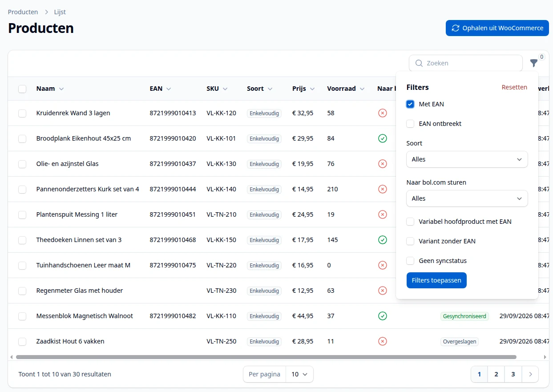Go to page 2
Viewport: 553px width, 392px height.
(496, 374)
